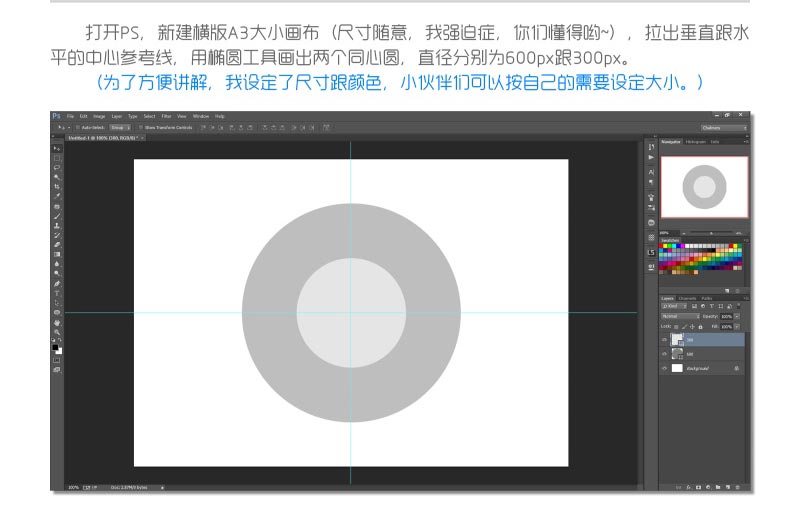
Task: Open the Layers panel flyout menu
Action: click(x=746, y=298)
